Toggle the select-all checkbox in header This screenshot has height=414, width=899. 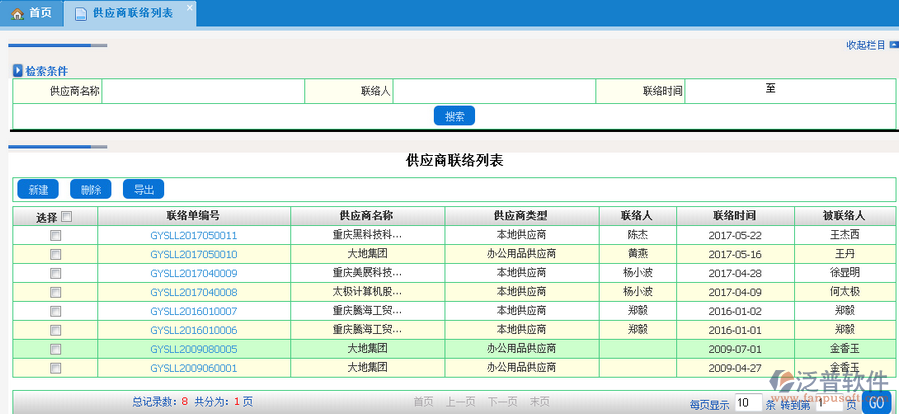click(x=67, y=216)
